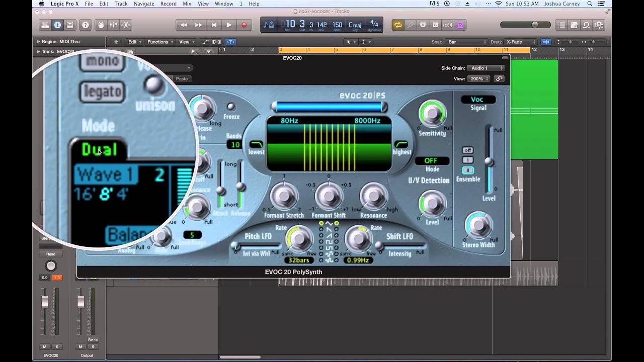Open the Track menu

coord(121,4)
